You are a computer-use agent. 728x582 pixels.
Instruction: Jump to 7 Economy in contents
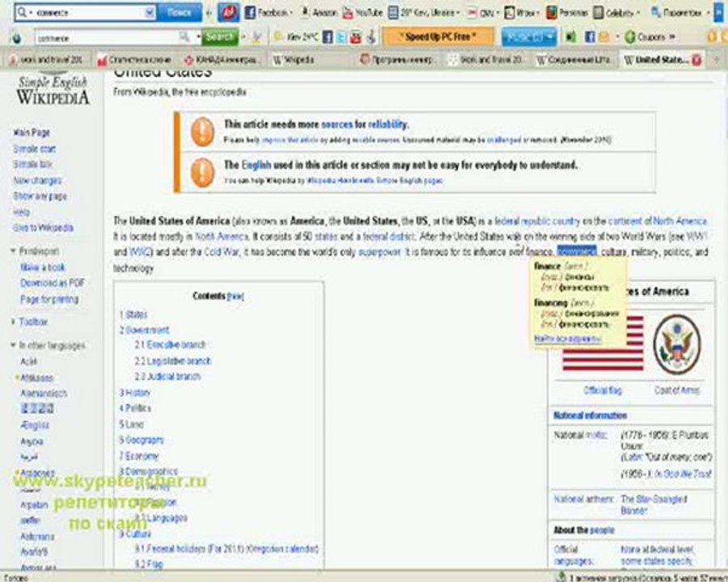click(139, 456)
